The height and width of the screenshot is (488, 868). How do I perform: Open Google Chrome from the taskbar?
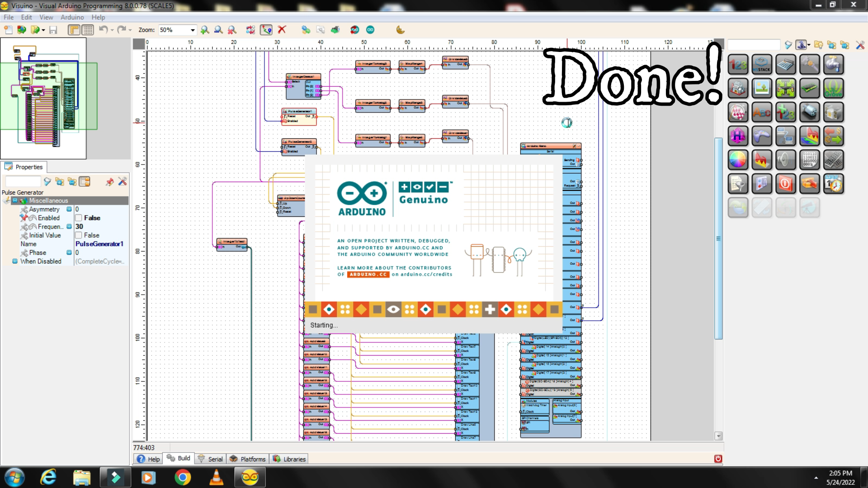tap(183, 477)
